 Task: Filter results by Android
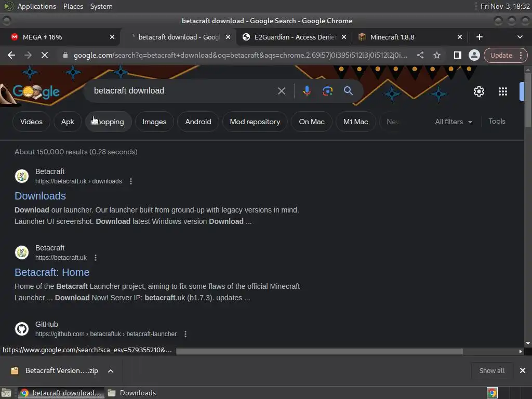198,122
